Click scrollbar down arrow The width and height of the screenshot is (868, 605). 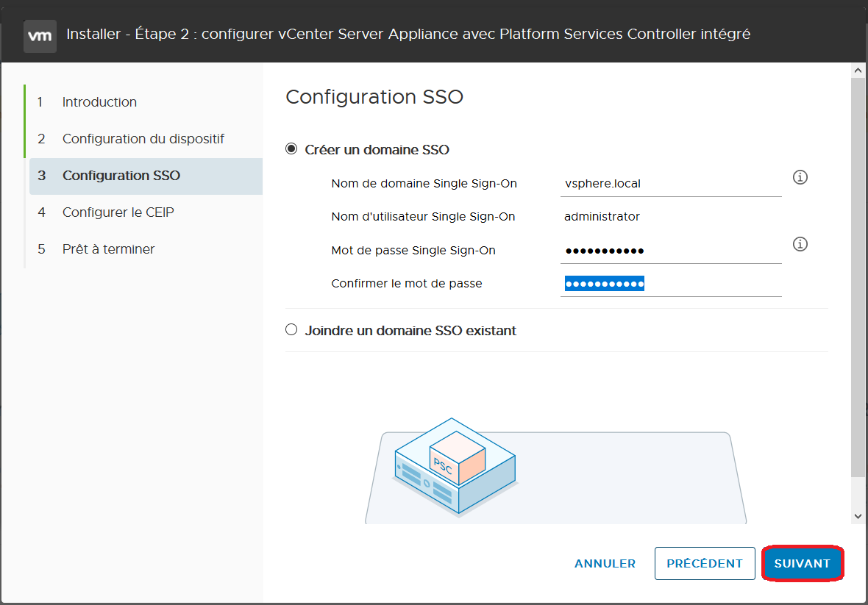pos(858,517)
